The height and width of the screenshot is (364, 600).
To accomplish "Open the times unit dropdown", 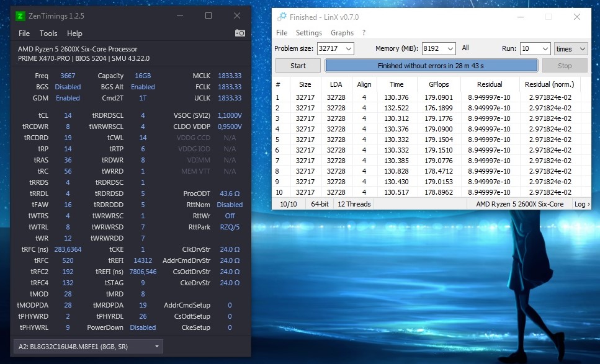I will coord(571,49).
